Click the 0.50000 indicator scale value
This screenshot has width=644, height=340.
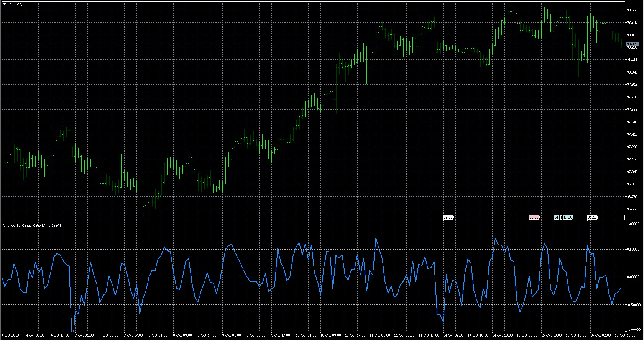tap(633, 250)
